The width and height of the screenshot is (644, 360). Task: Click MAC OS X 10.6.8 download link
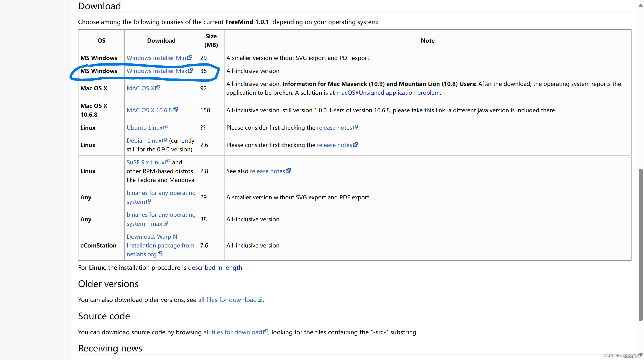149,110
